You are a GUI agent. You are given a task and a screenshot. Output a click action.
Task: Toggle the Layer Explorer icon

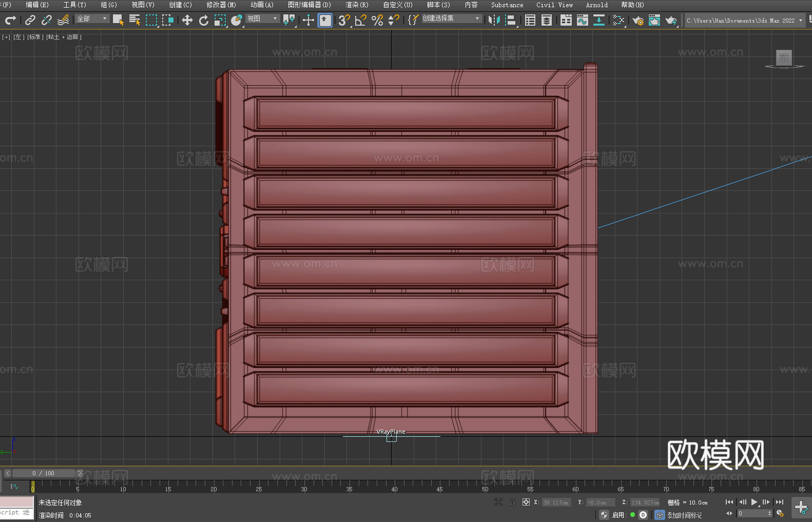(x=547, y=20)
